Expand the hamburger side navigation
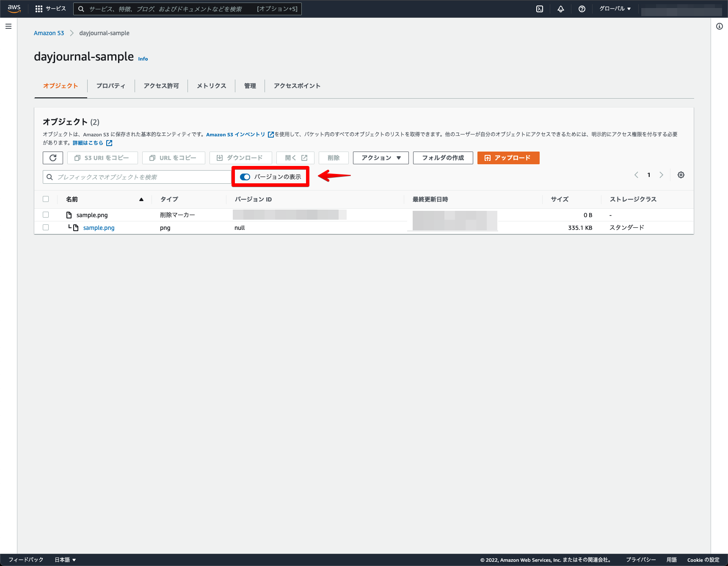This screenshot has height=566, width=728. click(8, 26)
